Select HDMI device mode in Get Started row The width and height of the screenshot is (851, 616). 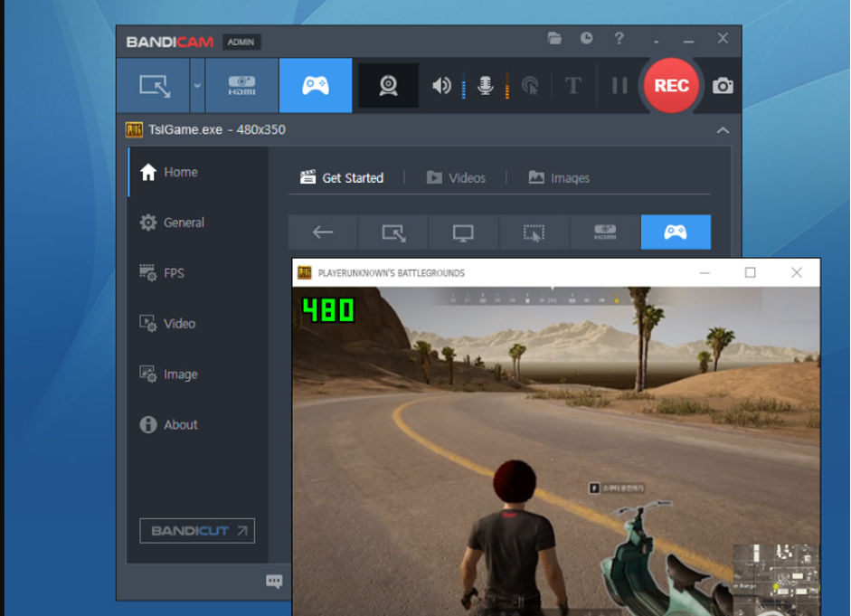(605, 232)
